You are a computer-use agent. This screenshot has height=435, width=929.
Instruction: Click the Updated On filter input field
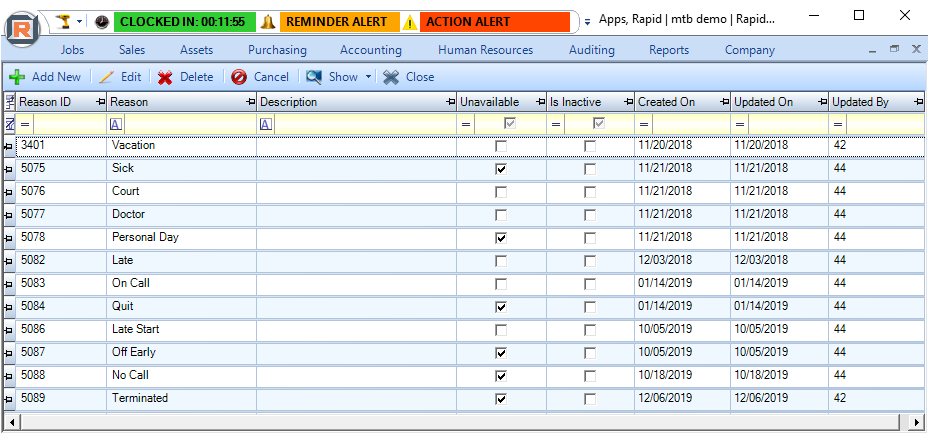pyautogui.click(x=787, y=124)
